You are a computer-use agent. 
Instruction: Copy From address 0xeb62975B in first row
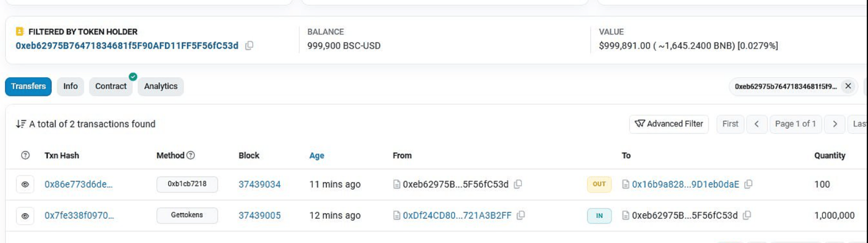(x=517, y=184)
